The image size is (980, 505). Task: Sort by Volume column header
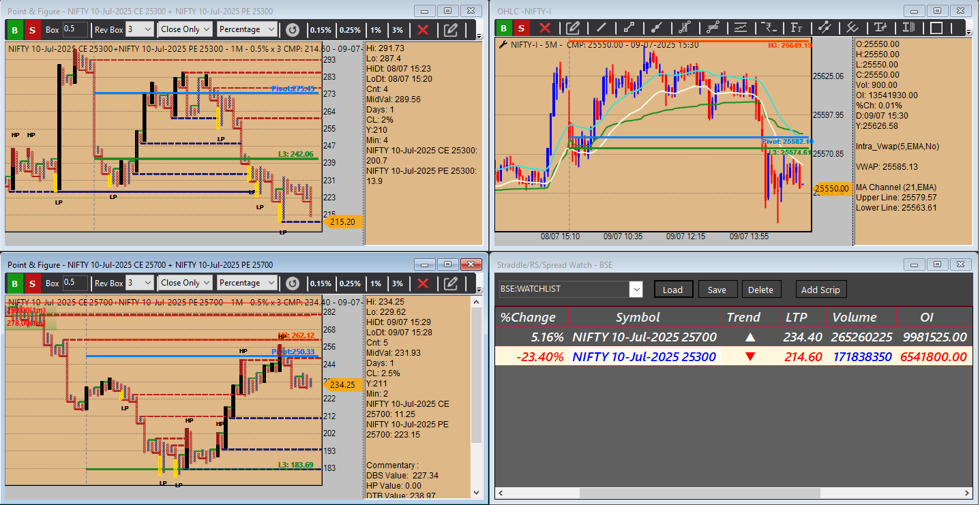pos(861,317)
